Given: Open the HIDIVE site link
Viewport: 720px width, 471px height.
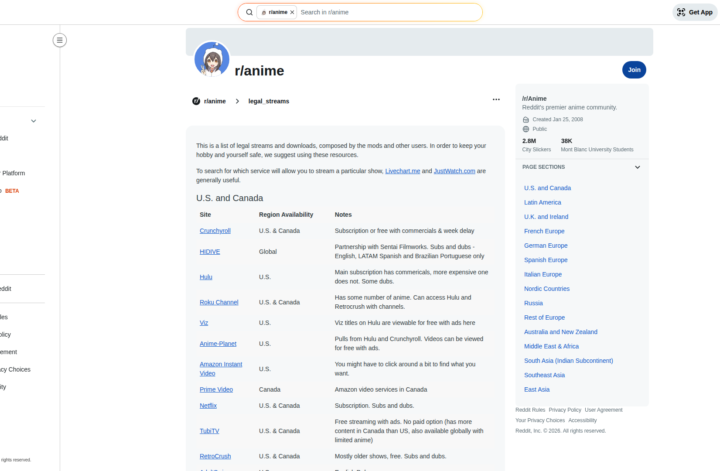Looking at the screenshot, I should coord(209,252).
